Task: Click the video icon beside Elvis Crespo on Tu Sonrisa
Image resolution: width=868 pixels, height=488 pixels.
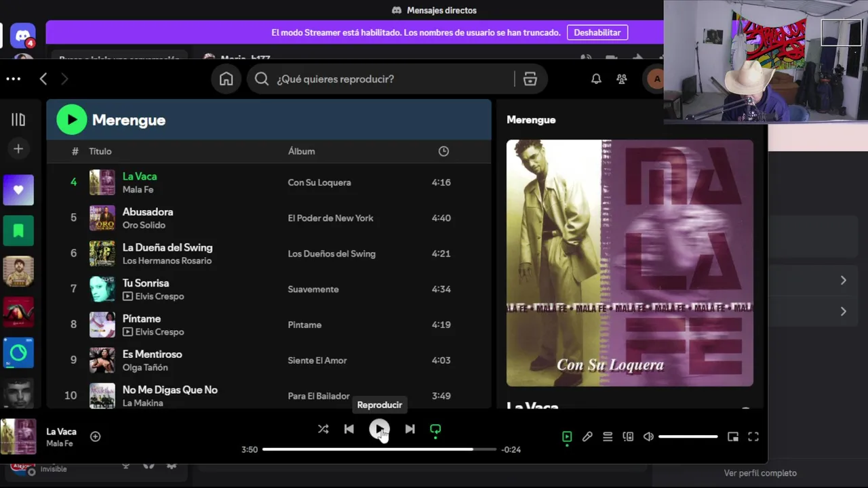Action: point(127,296)
